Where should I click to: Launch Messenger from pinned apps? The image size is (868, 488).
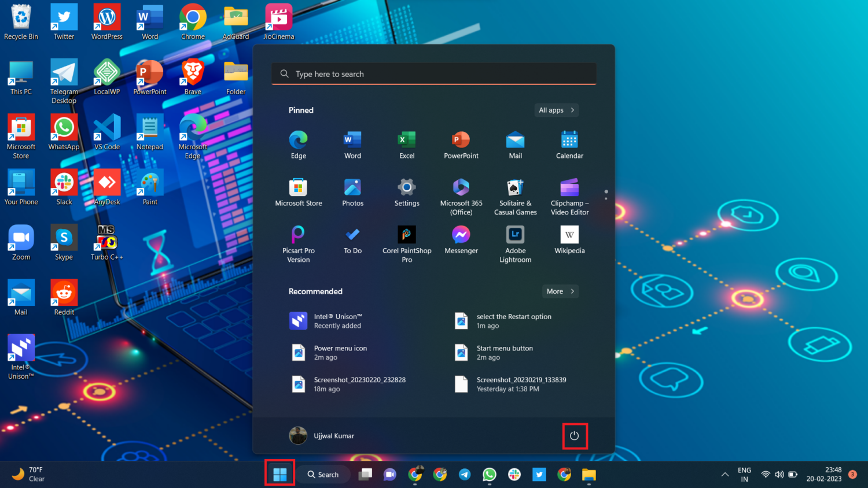coord(461,240)
